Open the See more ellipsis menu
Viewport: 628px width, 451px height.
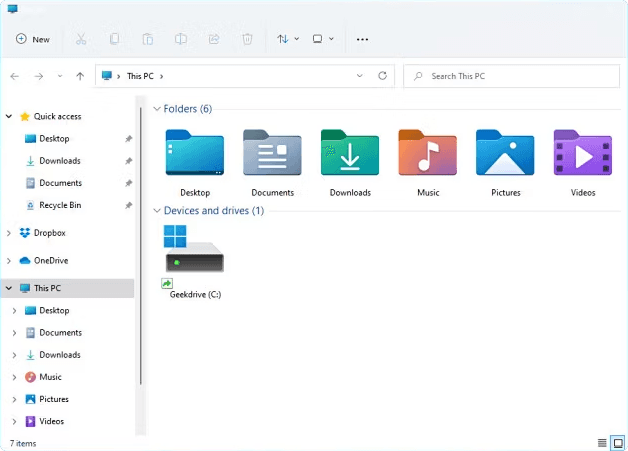[x=362, y=39]
